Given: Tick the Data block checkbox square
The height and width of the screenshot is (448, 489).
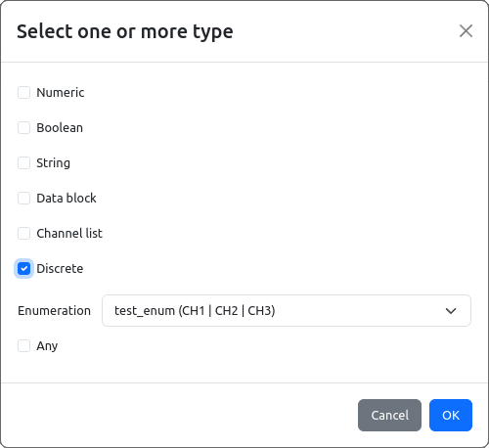Looking at the screenshot, I should pyautogui.click(x=23, y=199).
